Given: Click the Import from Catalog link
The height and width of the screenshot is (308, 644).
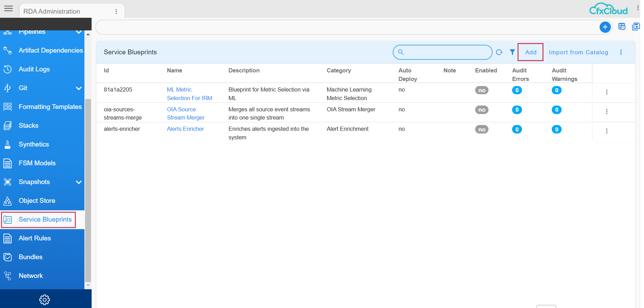Looking at the screenshot, I should pos(578,52).
